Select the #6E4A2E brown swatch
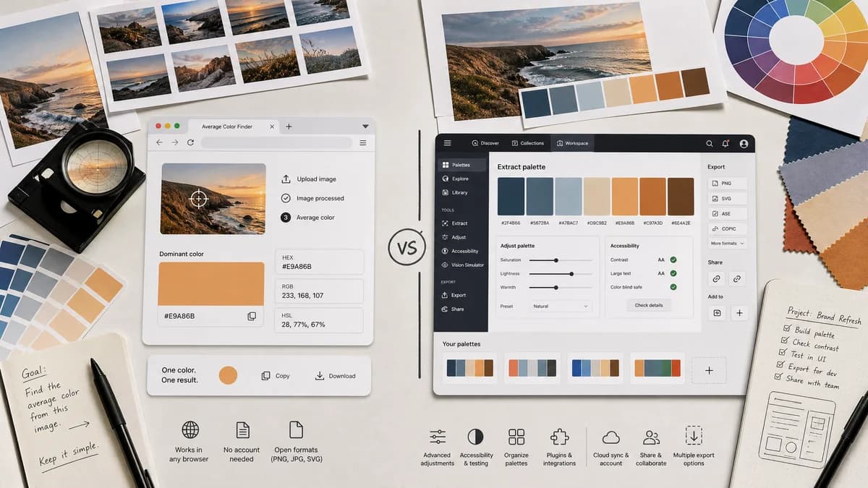This screenshot has width=868, height=488. tap(681, 197)
